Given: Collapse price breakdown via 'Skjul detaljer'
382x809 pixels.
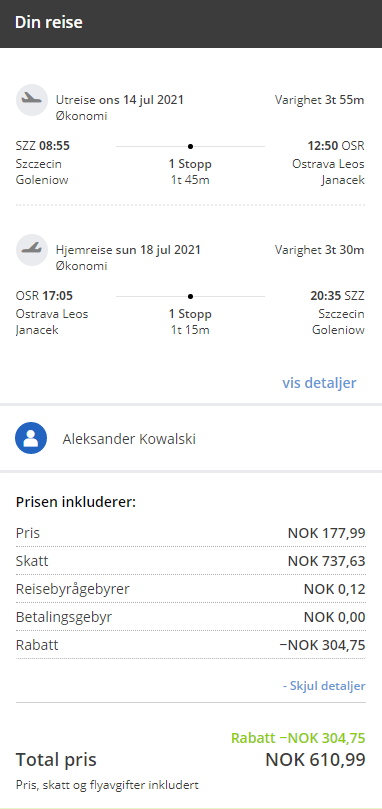Looking at the screenshot, I should (324, 686).
